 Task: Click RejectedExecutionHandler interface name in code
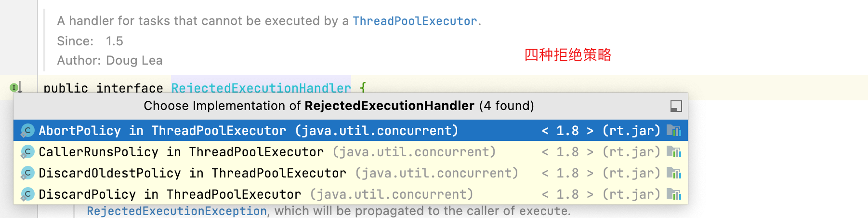pyautogui.click(x=261, y=88)
